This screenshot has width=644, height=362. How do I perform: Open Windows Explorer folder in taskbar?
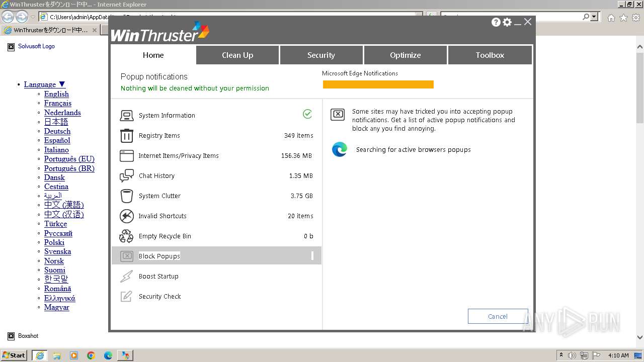tap(57, 355)
